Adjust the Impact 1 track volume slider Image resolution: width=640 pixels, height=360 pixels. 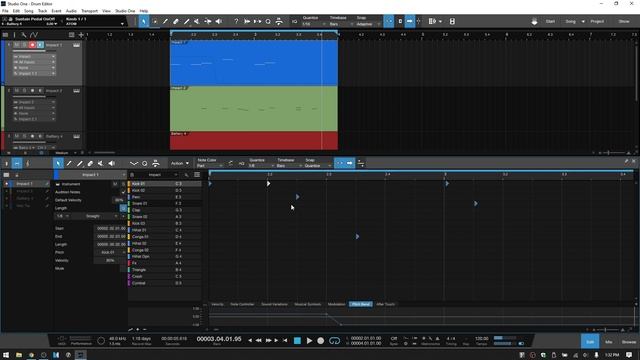[x=34, y=51]
